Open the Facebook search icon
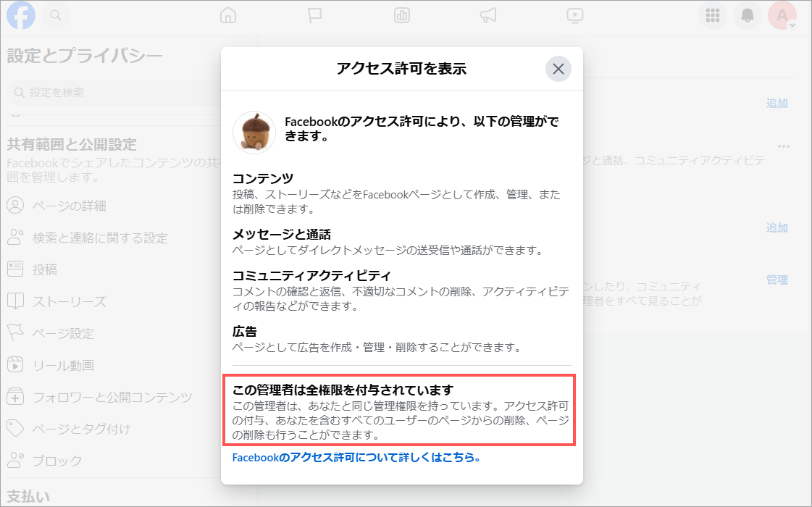The height and width of the screenshot is (507, 812). click(x=55, y=15)
